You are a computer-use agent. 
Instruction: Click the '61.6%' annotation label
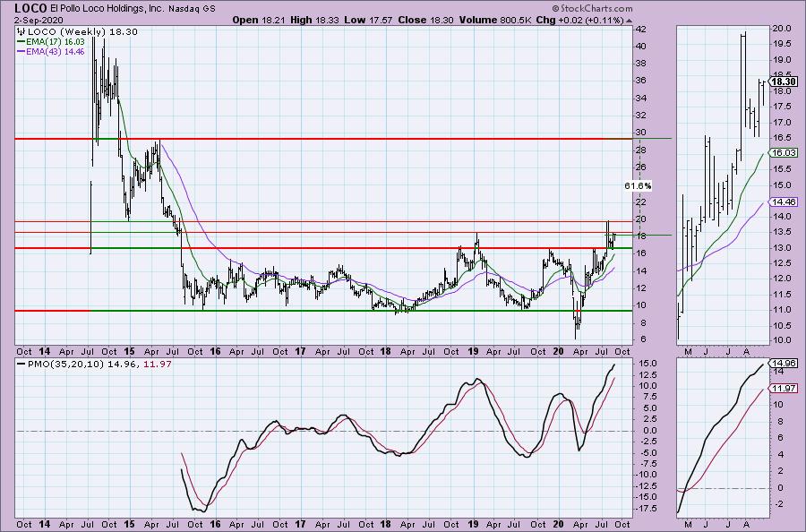pyautogui.click(x=638, y=185)
